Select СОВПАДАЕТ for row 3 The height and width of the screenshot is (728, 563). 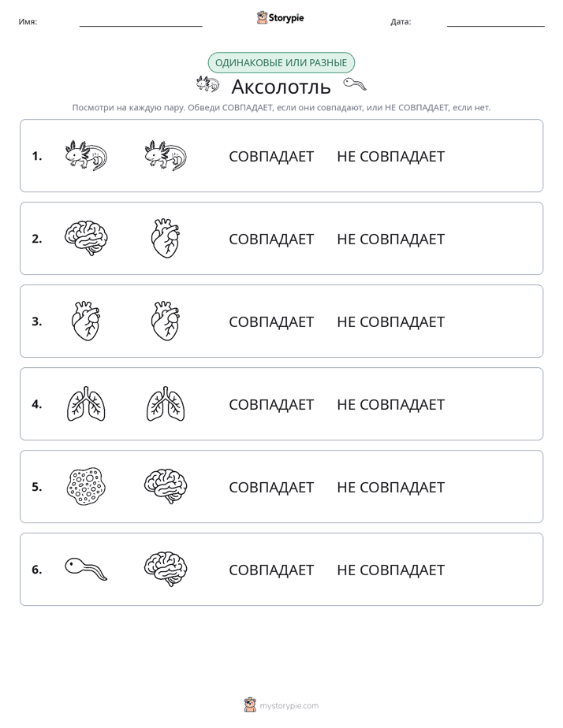(x=271, y=321)
